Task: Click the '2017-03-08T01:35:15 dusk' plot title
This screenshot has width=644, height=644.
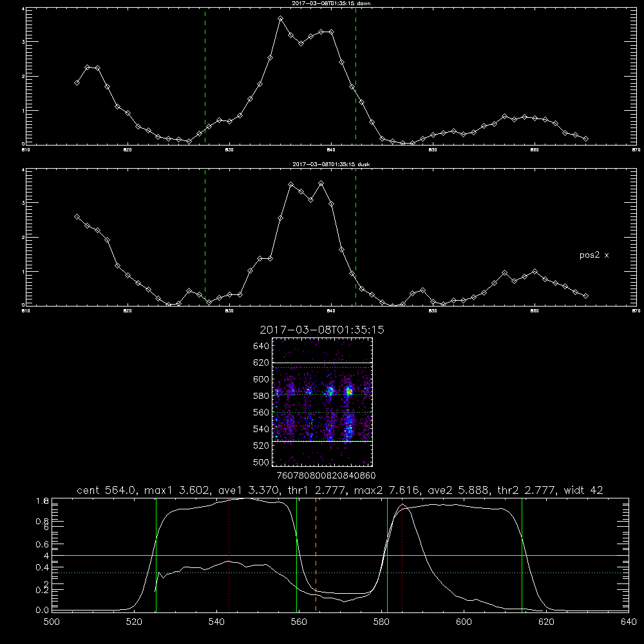Action: click(x=331, y=164)
